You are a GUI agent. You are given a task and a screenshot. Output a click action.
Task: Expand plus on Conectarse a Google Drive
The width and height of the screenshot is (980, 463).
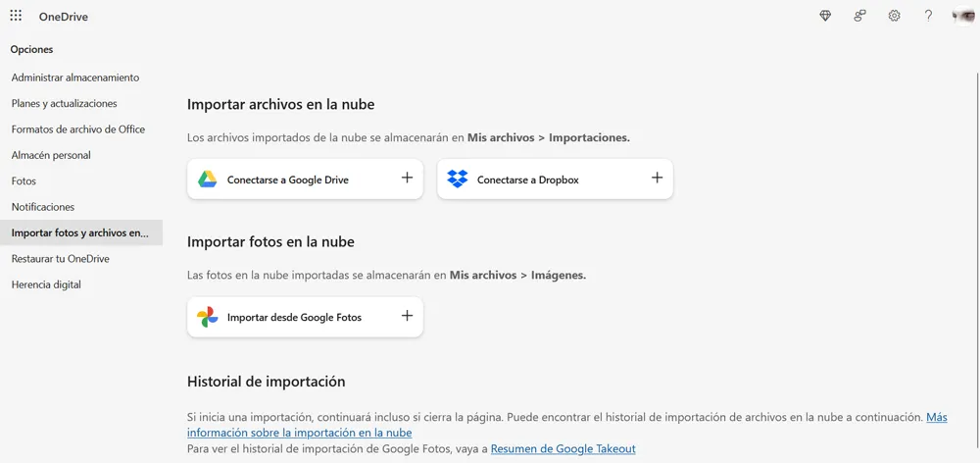point(407,179)
